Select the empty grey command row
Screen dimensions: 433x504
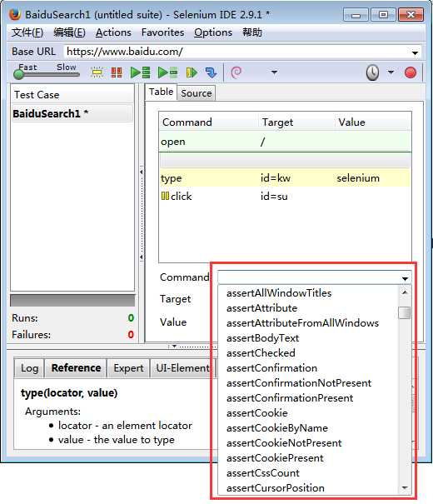coord(286,161)
